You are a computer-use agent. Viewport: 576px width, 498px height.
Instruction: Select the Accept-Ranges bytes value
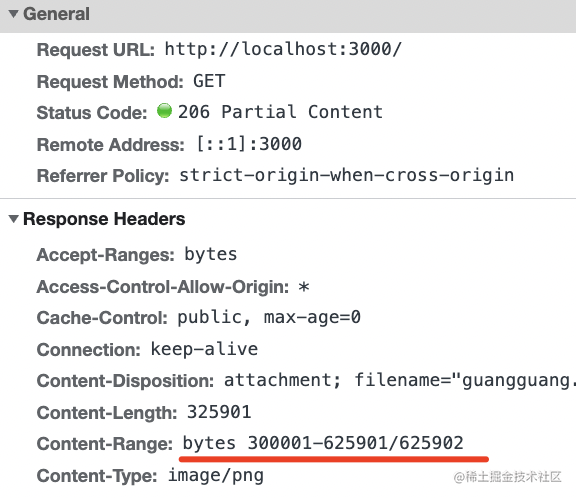[x=210, y=254]
